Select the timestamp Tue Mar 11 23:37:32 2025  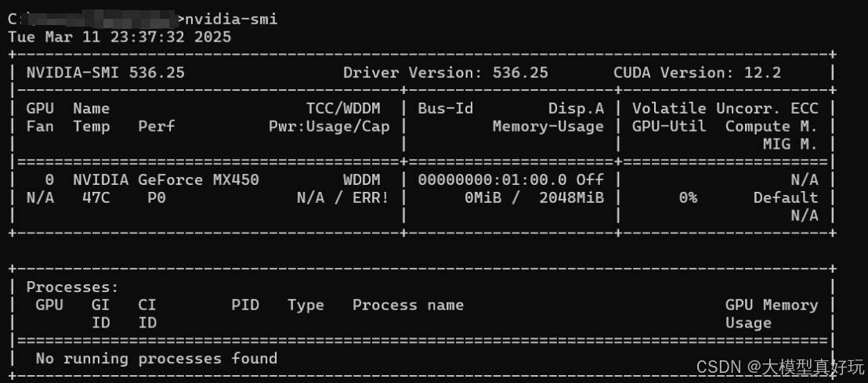tap(120, 37)
